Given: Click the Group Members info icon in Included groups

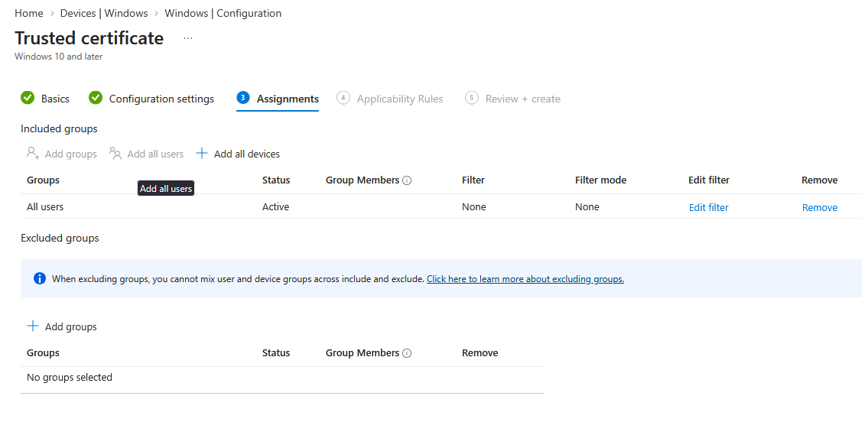Looking at the screenshot, I should [407, 180].
